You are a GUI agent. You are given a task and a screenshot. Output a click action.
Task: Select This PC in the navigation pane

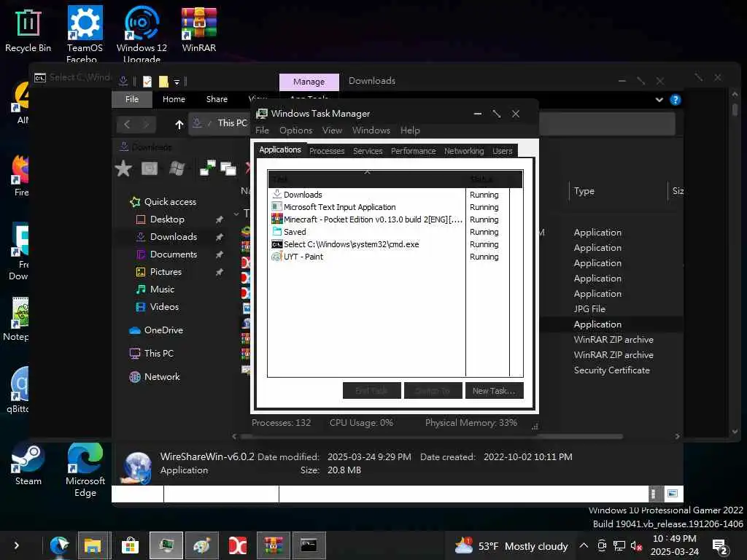(158, 354)
